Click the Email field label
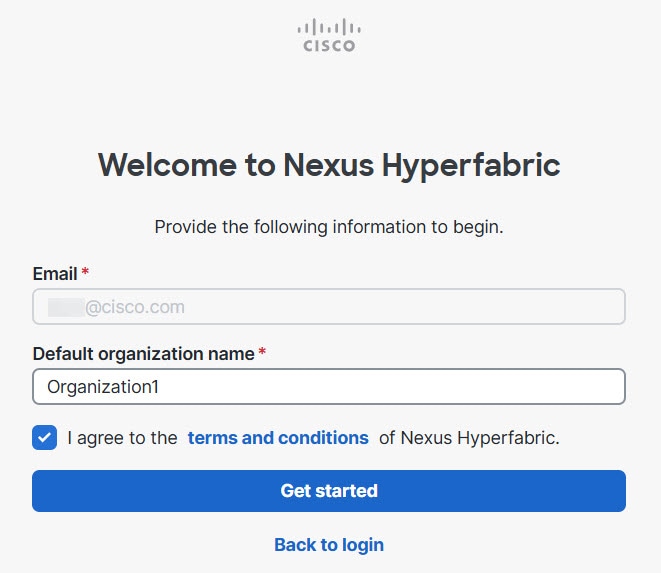Viewport: 661px width, 573px height. tap(55, 274)
